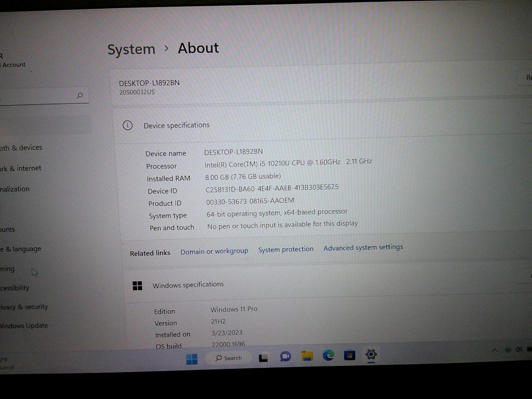Open Gaming settings page

coord(7,269)
